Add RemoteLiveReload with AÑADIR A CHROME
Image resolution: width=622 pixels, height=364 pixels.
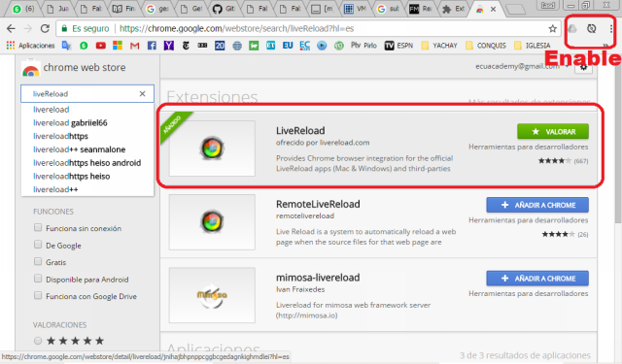537,205
